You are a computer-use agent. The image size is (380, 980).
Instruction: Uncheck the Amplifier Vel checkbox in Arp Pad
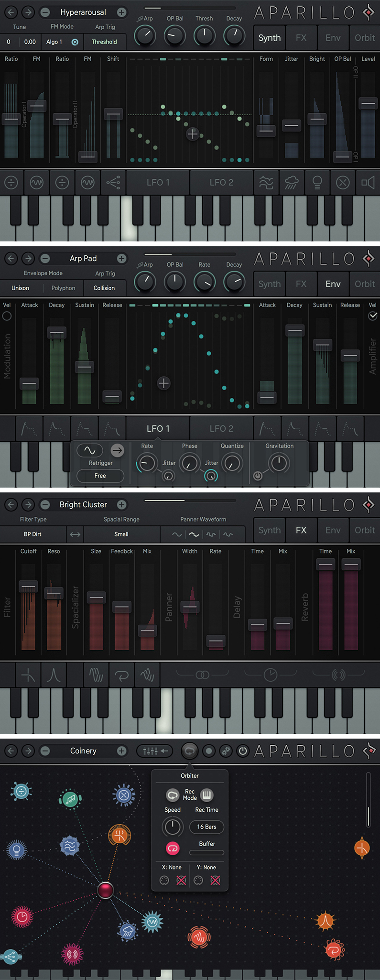(x=373, y=316)
